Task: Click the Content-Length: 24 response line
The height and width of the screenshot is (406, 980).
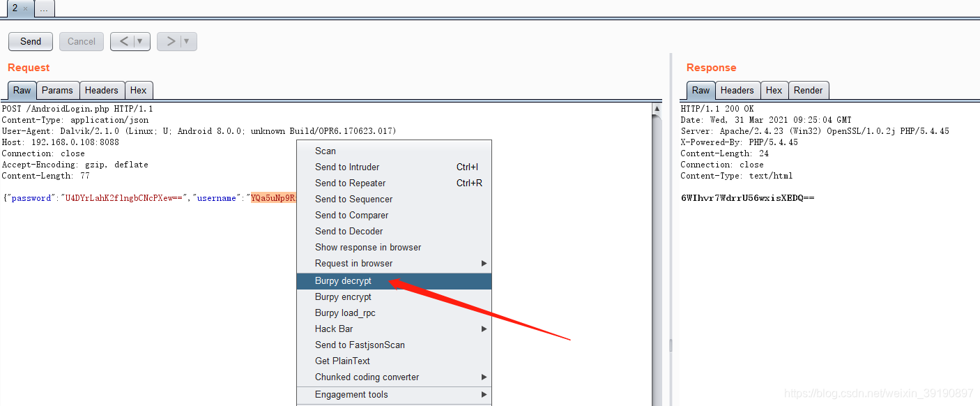Action: [x=725, y=153]
